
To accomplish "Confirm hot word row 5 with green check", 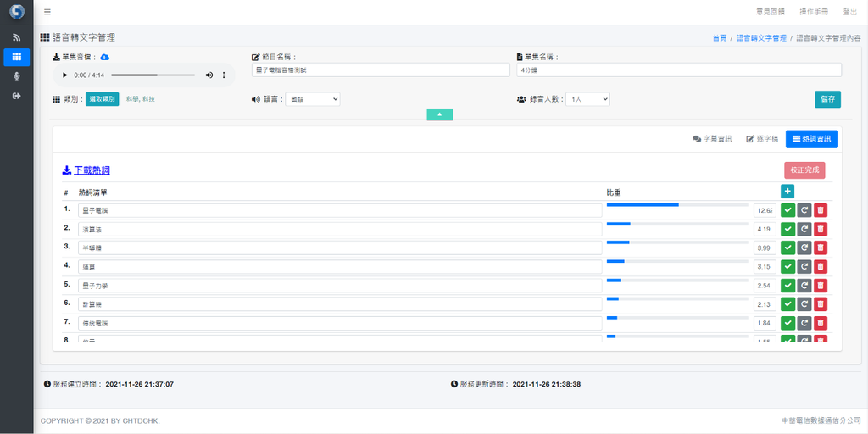I will pyautogui.click(x=787, y=286).
